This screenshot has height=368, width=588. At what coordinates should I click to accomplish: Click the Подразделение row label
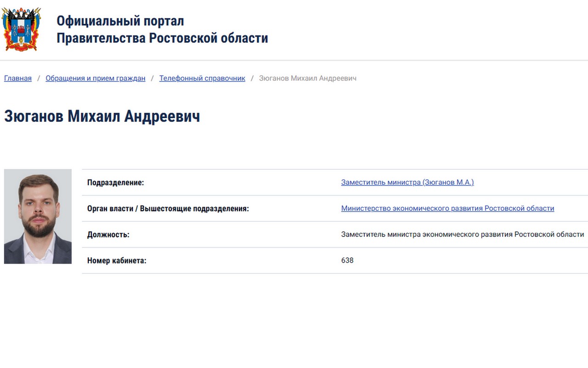[x=116, y=183]
